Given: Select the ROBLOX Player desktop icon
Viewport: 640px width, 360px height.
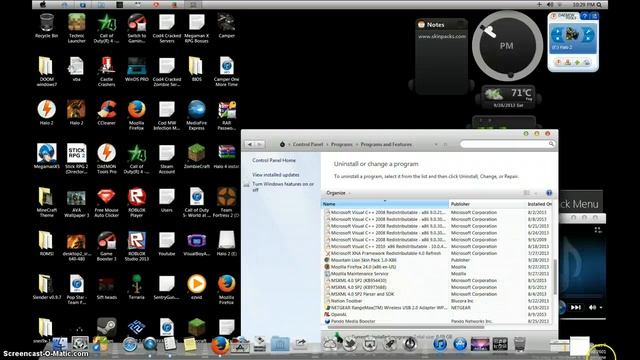Looking at the screenshot, I should coord(137,202).
